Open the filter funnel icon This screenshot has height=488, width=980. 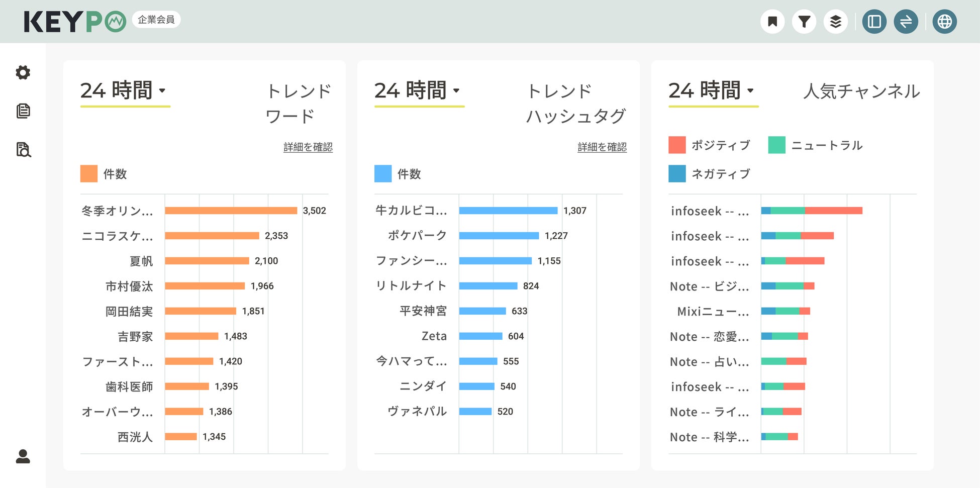tap(804, 22)
